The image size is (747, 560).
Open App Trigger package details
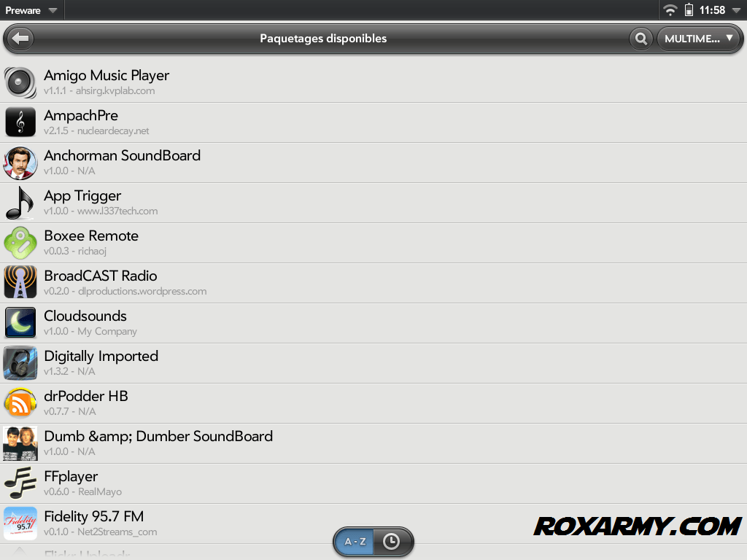(x=373, y=203)
